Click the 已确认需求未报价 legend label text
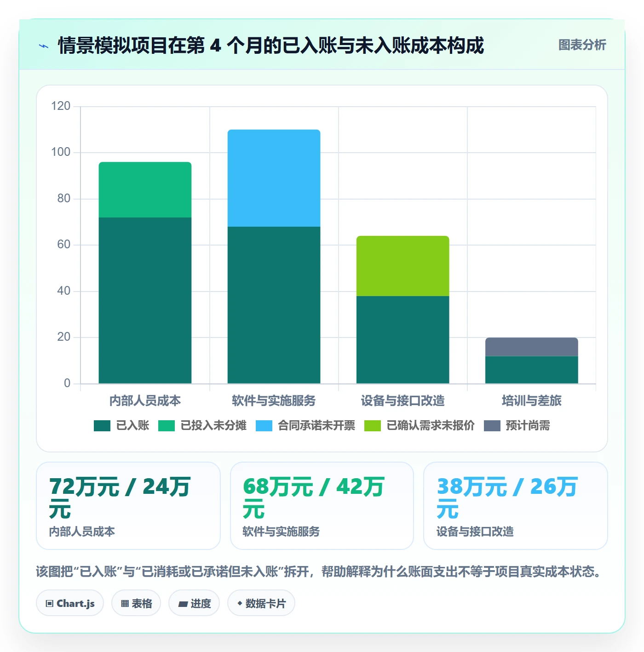Viewport: 644px width, 652px height. [x=431, y=426]
